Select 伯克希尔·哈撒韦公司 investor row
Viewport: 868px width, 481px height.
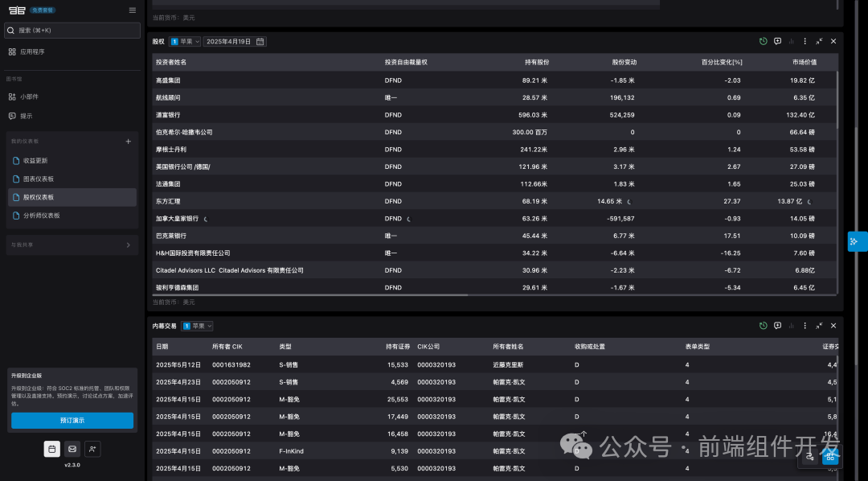[x=495, y=133]
